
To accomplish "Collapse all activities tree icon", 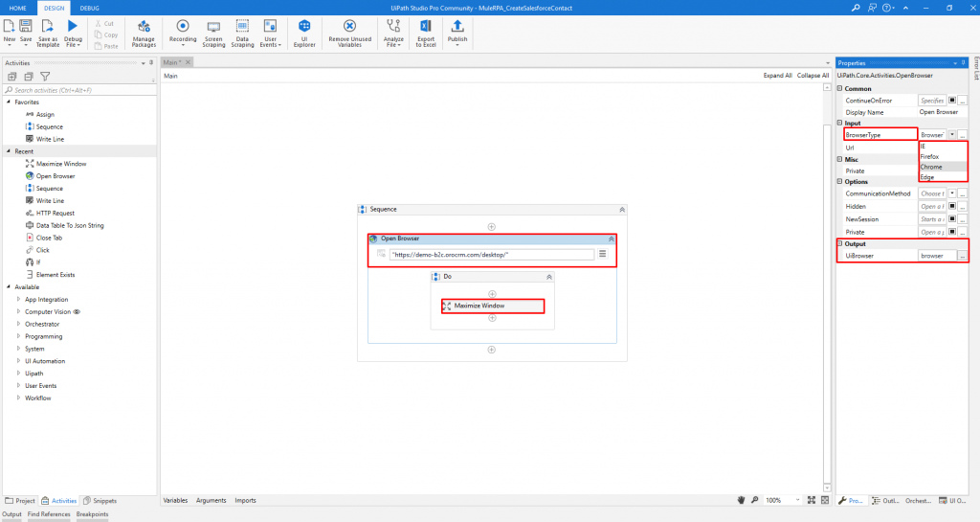I will (29, 77).
